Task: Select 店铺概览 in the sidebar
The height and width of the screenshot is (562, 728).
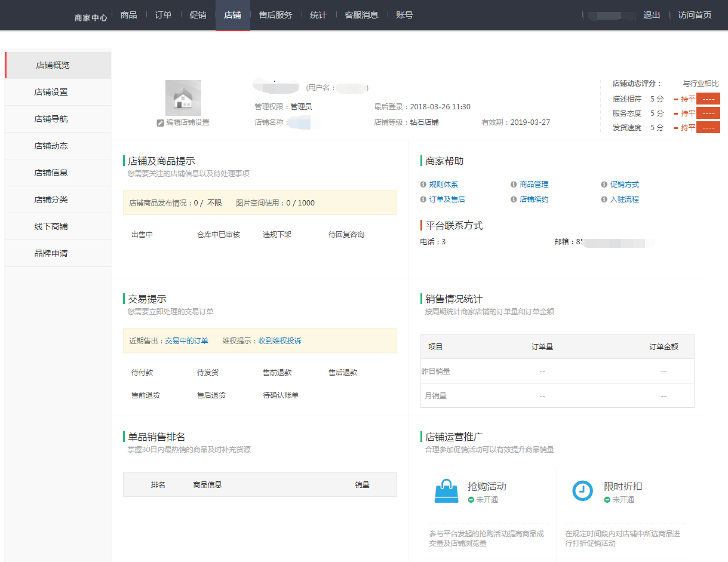Action: pyautogui.click(x=57, y=65)
